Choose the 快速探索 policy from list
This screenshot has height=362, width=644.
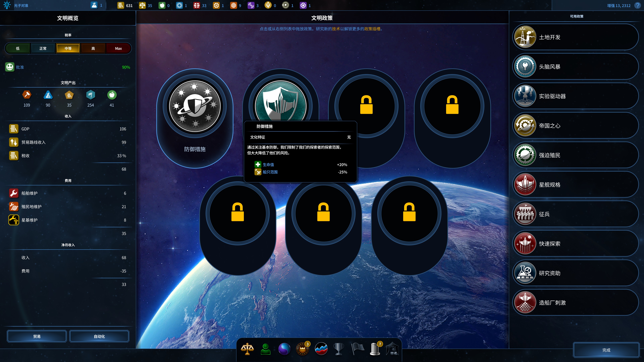point(575,244)
